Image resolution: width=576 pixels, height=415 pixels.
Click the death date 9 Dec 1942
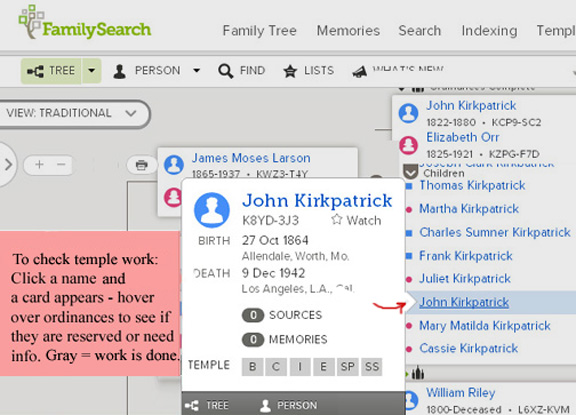coord(273,273)
